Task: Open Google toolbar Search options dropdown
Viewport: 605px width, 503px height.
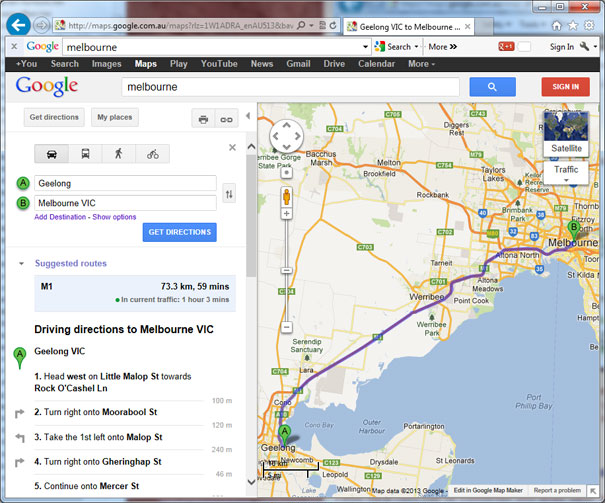Action: 416,47
